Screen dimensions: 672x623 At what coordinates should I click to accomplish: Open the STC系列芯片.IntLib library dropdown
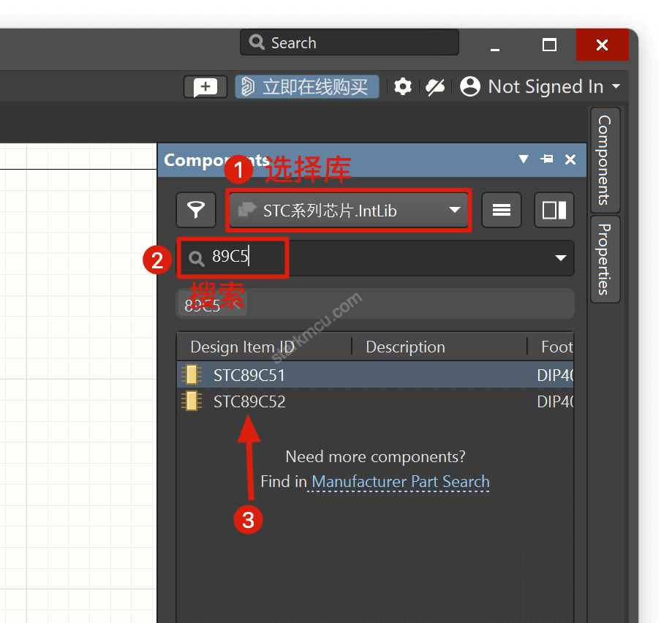pos(348,210)
